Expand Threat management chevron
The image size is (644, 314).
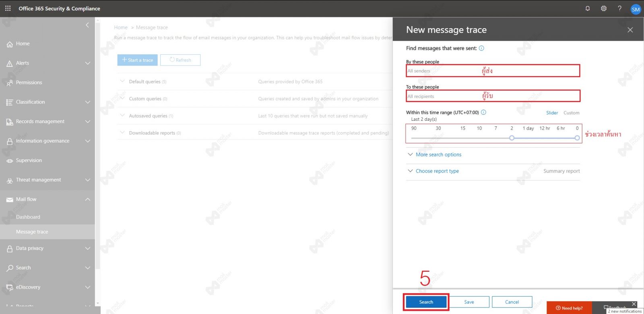[88, 180]
